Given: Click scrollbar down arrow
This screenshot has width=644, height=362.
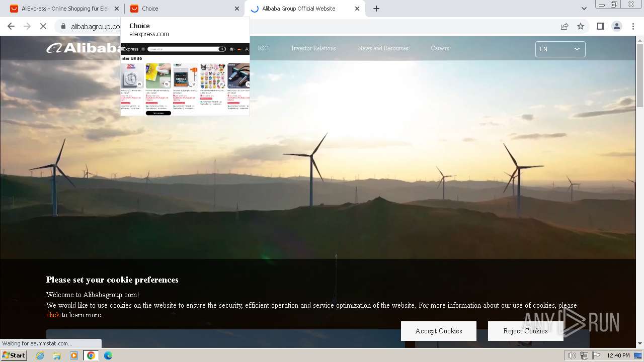Looking at the screenshot, I should pos(640,344).
